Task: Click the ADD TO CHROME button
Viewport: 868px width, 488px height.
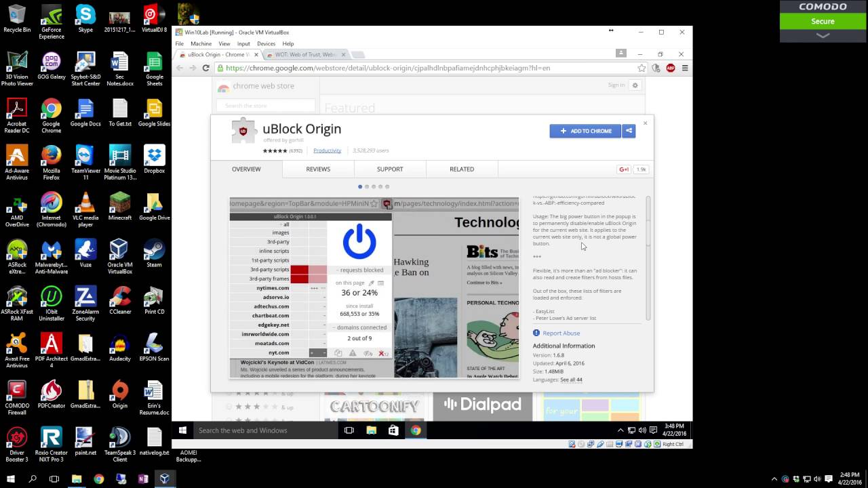Action: click(585, 131)
